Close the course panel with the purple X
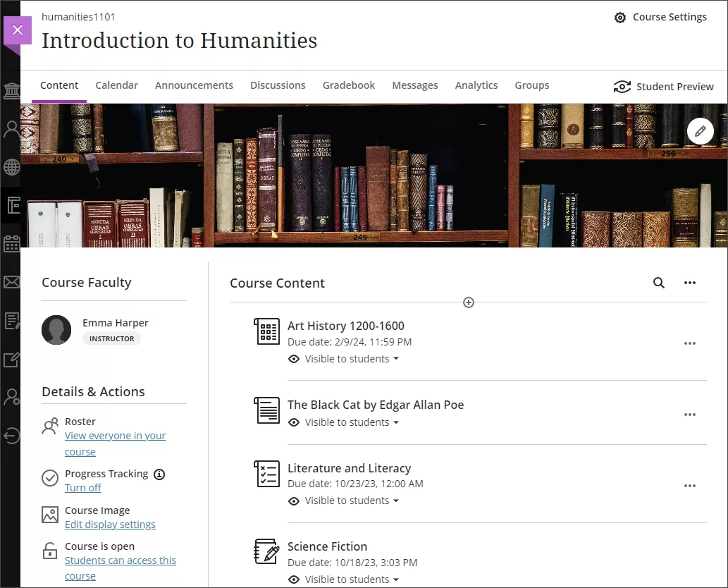Viewport: 728px width, 588px height. click(18, 30)
